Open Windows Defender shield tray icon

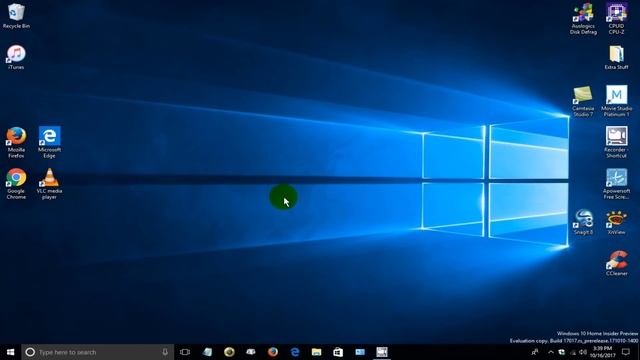point(562,352)
